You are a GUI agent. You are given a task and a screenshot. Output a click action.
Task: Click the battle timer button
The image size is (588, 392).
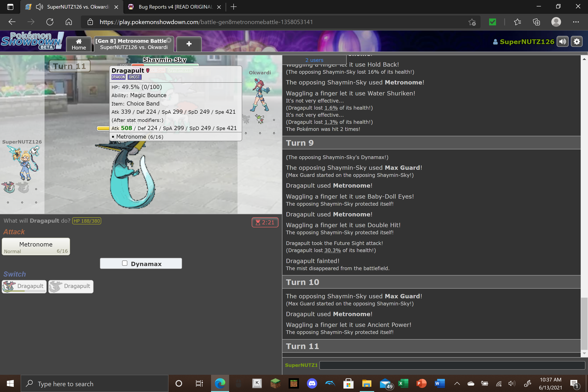[x=265, y=222]
